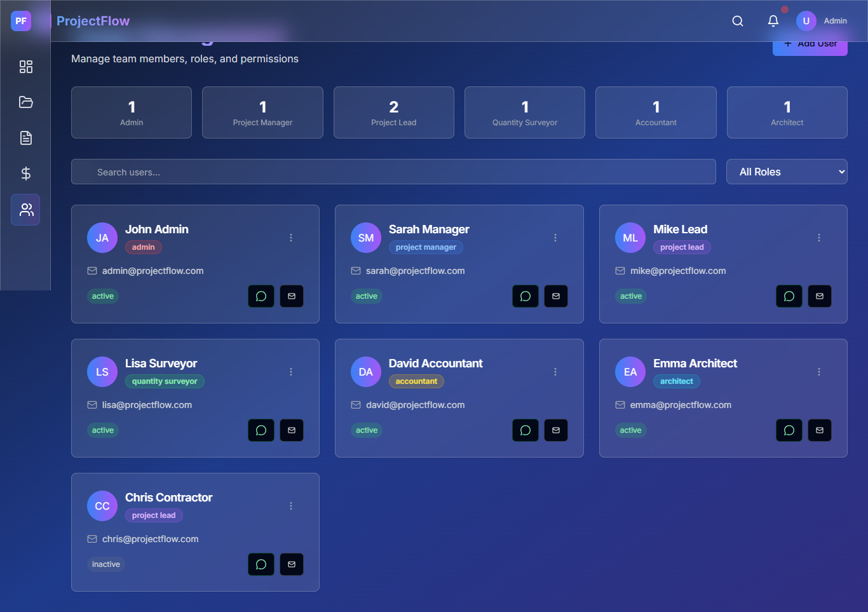Viewport: 868px width, 612px height.
Task: Open the documents icon in sidebar
Action: 25,138
